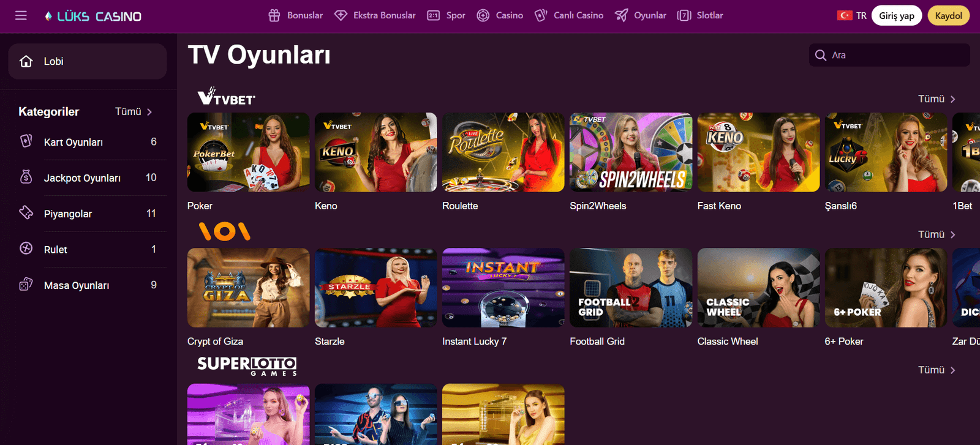
Task: Show all TVBET games via Tümü
Action: (x=937, y=99)
